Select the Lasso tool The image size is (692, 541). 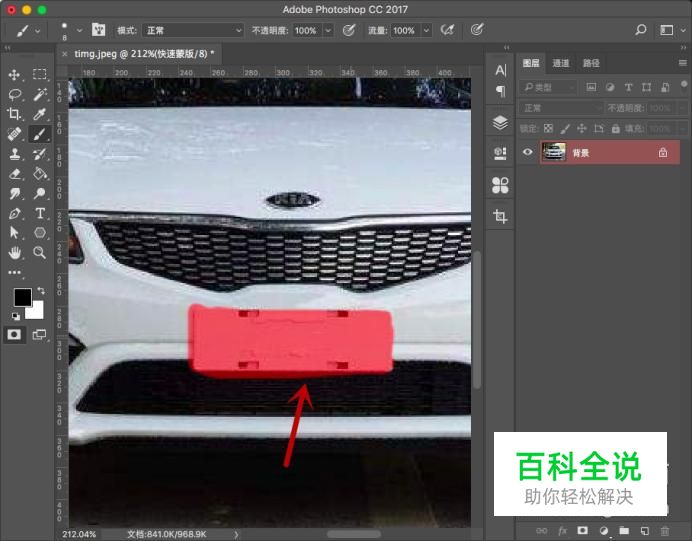(15, 94)
